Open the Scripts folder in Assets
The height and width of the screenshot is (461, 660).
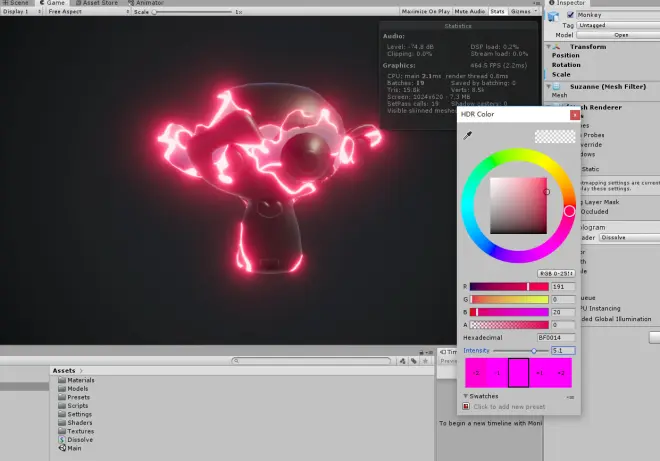(73, 405)
